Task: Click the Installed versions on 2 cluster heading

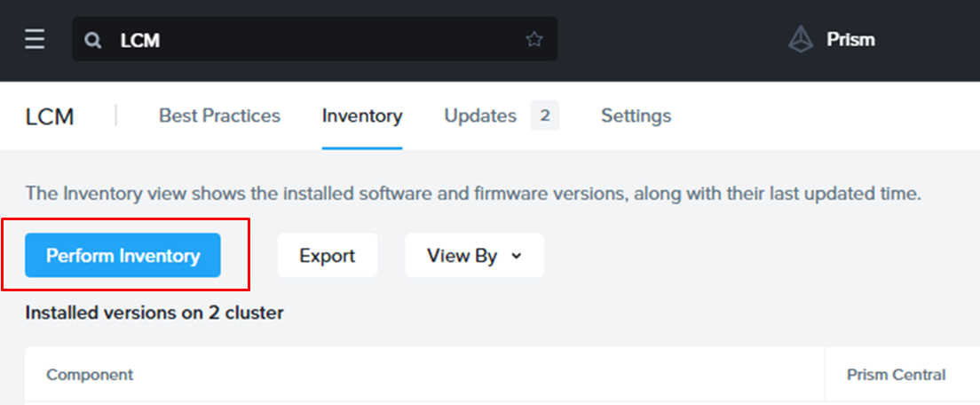Action: (154, 313)
